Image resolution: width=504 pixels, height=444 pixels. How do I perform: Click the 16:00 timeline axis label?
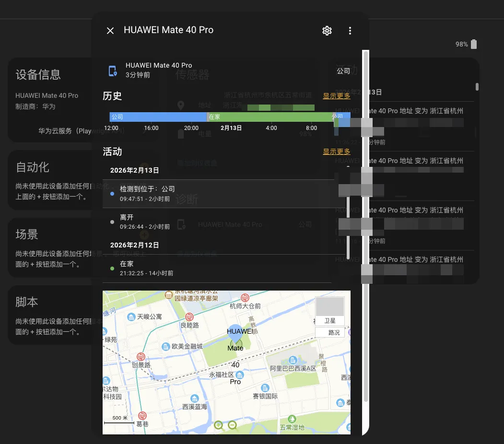coord(151,128)
